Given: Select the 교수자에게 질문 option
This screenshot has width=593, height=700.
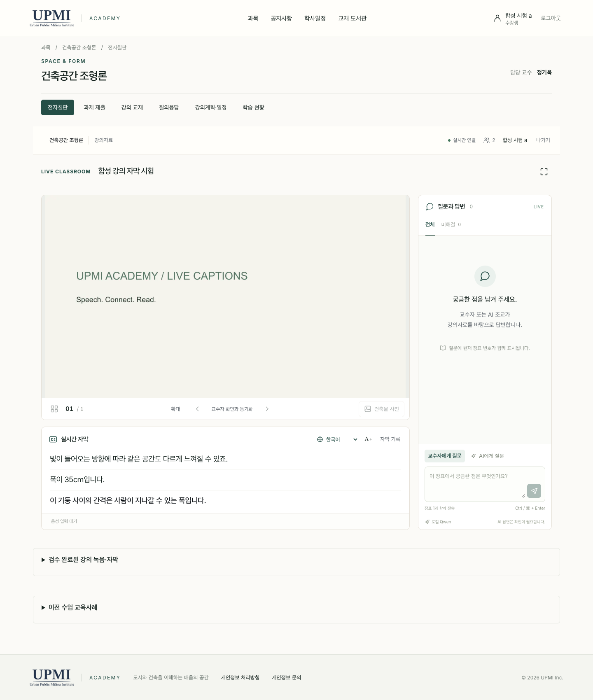Looking at the screenshot, I should (445, 456).
